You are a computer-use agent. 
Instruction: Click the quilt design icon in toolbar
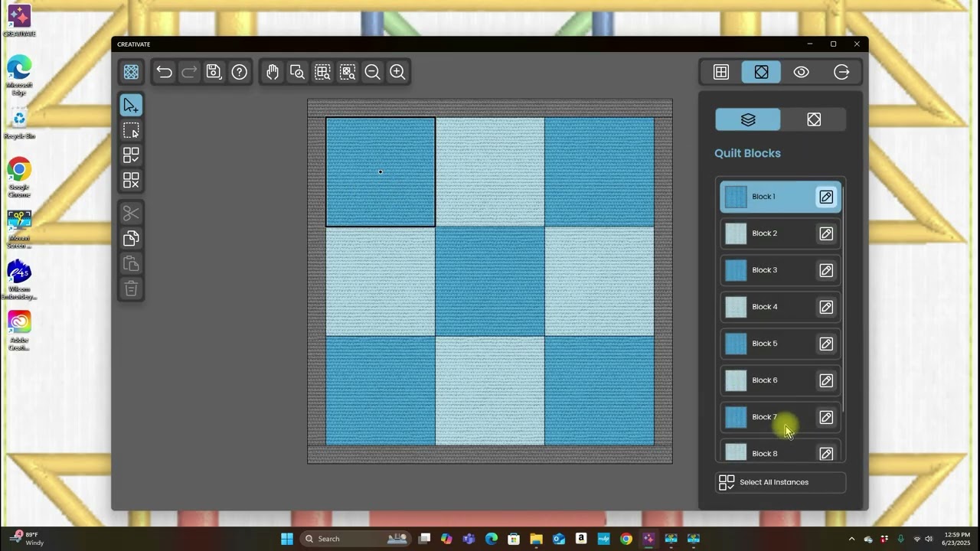click(x=131, y=72)
